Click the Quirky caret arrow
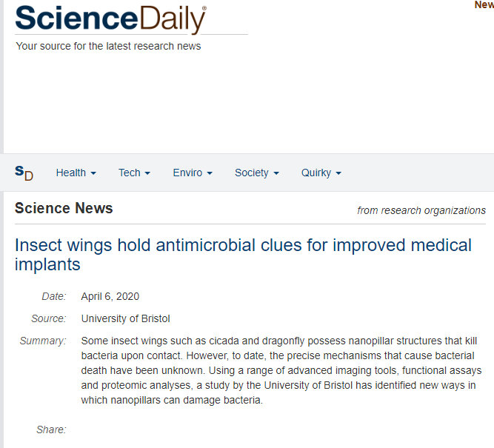The height and width of the screenshot is (448, 494). (338, 173)
